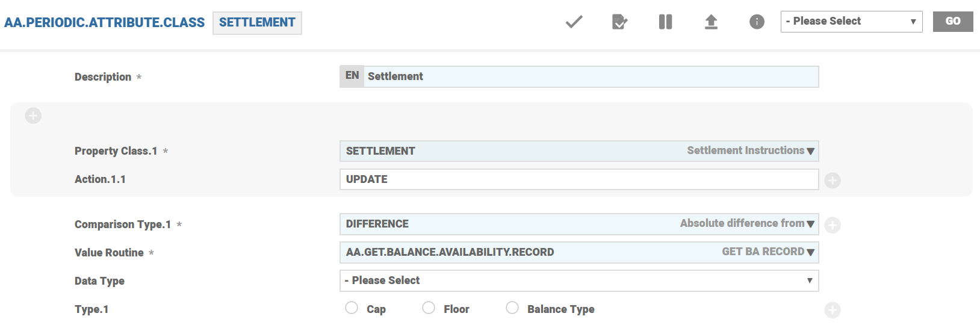Choose the Balance Type radio option
The width and height of the screenshot is (980, 325).
512,308
